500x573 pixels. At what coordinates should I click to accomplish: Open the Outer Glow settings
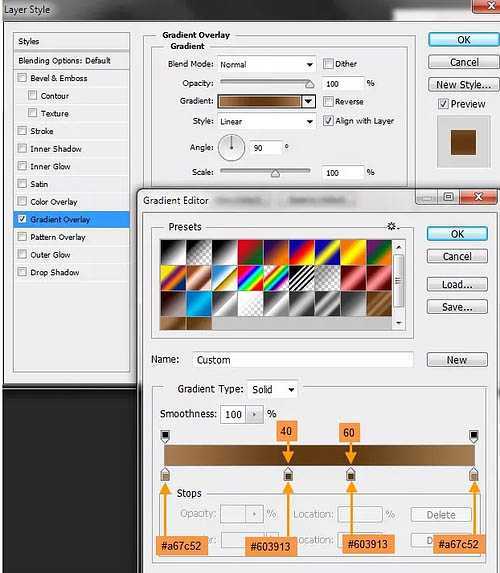coord(50,255)
